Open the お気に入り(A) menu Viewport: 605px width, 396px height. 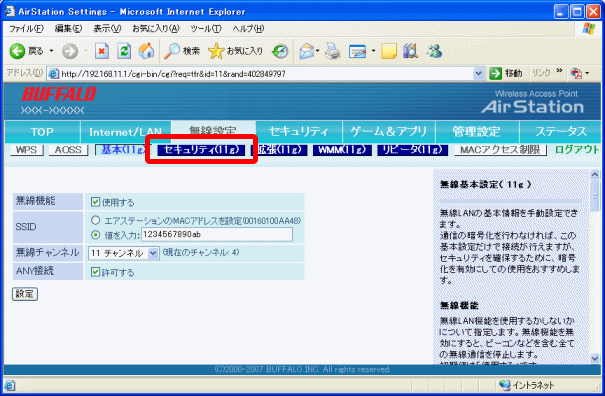click(x=155, y=29)
